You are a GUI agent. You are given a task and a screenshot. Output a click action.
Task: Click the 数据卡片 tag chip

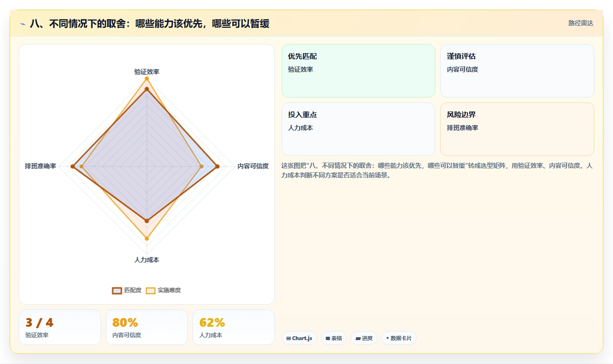coord(399,338)
